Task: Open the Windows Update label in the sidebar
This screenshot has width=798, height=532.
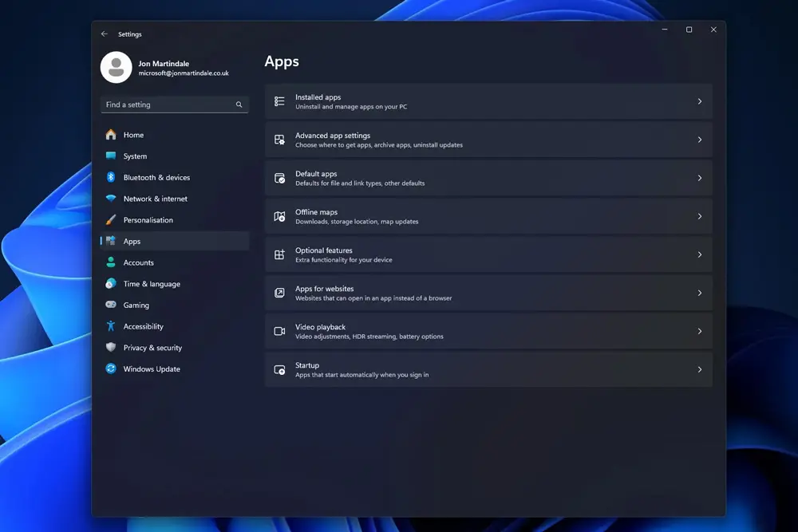Action: (x=152, y=369)
